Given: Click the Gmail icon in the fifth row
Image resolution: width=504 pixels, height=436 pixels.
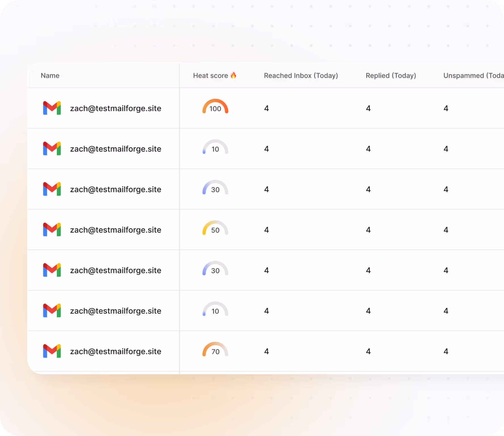Looking at the screenshot, I should click(x=52, y=270).
